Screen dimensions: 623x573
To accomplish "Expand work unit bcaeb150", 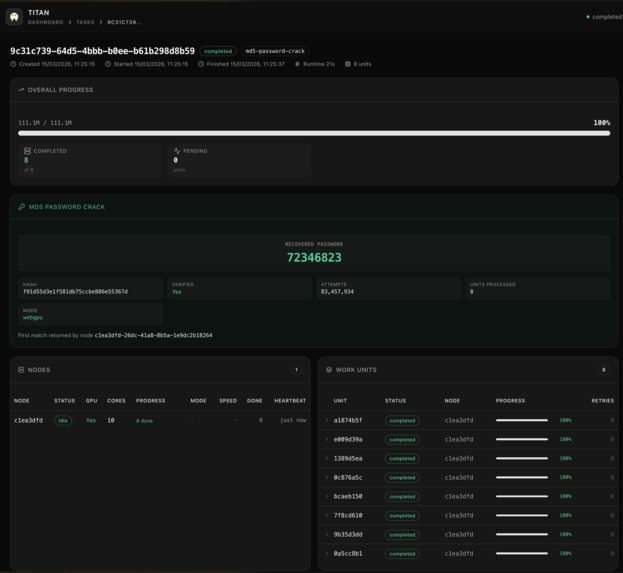I will [x=327, y=496].
